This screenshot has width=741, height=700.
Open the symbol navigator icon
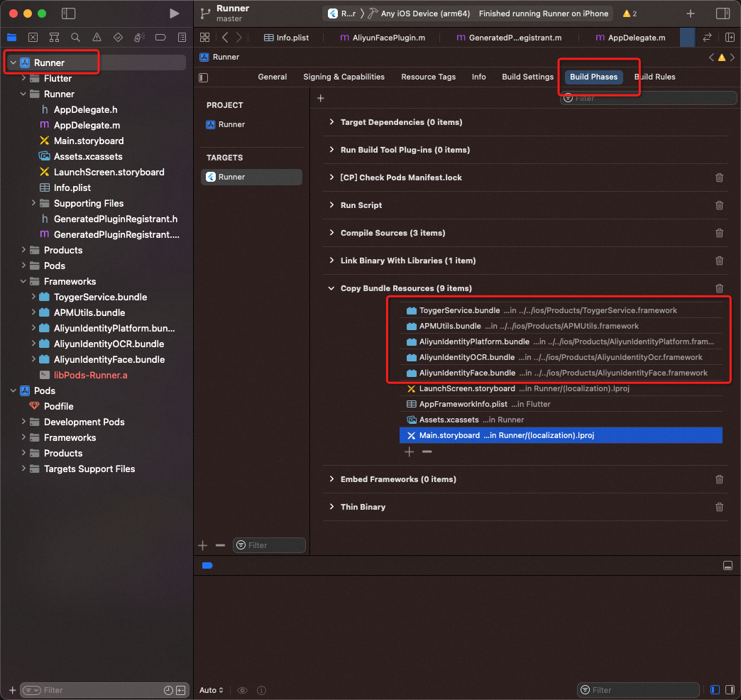pyautogui.click(x=55, y=38)
